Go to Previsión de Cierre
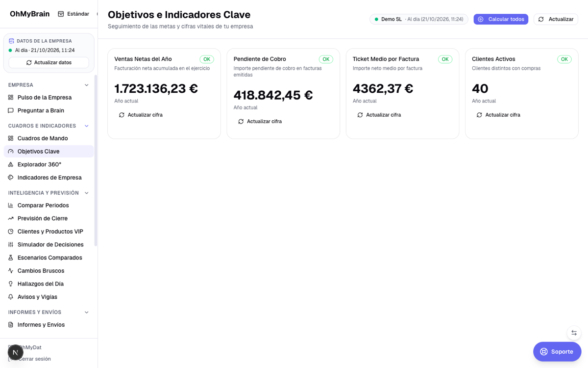Screen dimensions: 588x368 [49, 218]
